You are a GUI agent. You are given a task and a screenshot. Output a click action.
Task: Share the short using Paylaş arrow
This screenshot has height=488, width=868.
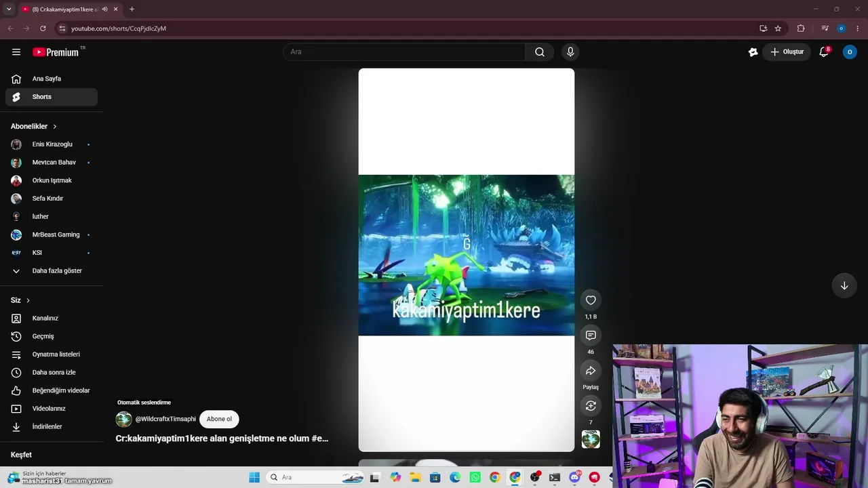pos(591,371)
